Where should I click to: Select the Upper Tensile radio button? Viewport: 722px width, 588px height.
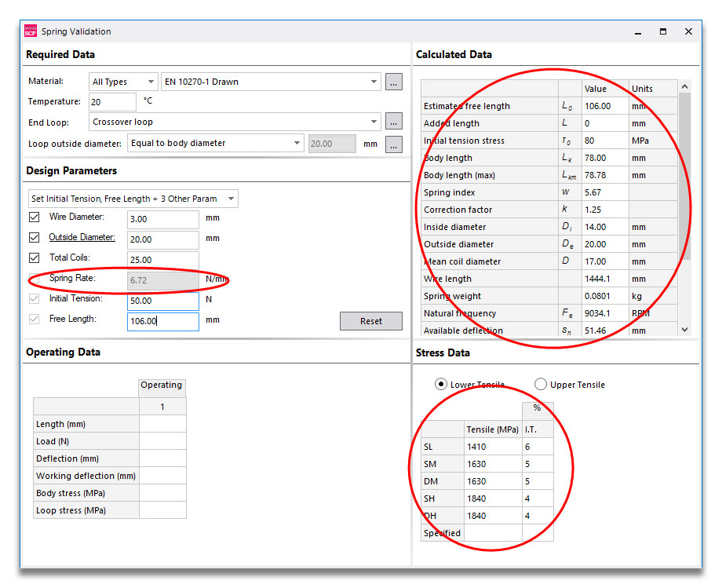[x=541, y=384]
